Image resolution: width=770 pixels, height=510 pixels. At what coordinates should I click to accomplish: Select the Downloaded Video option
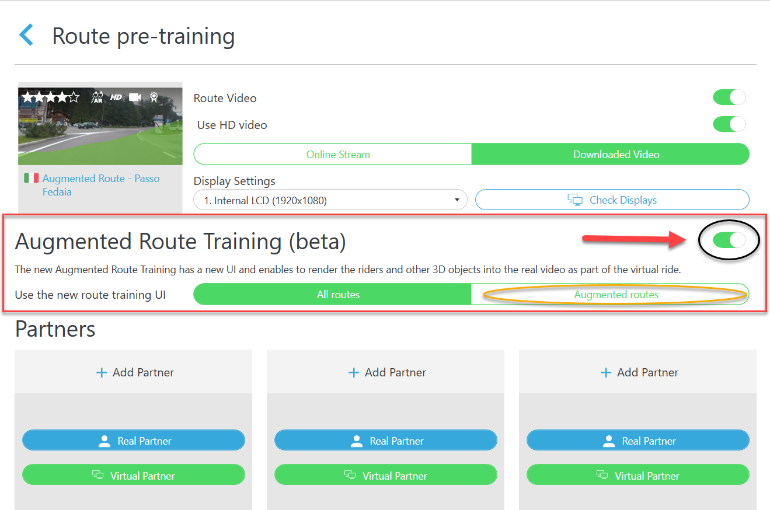pos(610,154)
